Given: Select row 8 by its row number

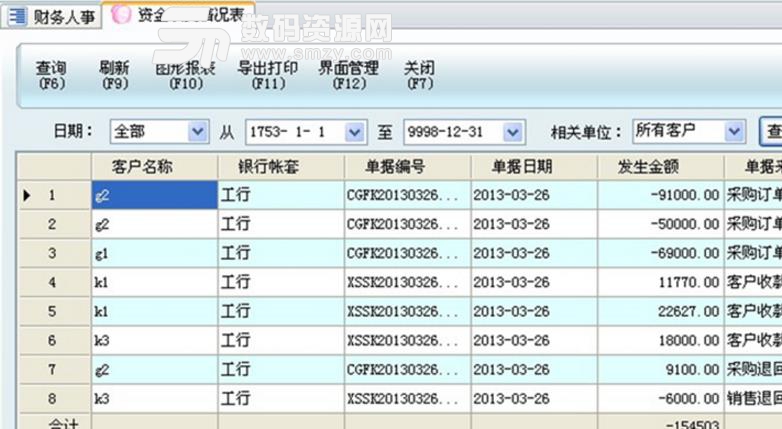Looking at the screenshot, I should (52, 399).
